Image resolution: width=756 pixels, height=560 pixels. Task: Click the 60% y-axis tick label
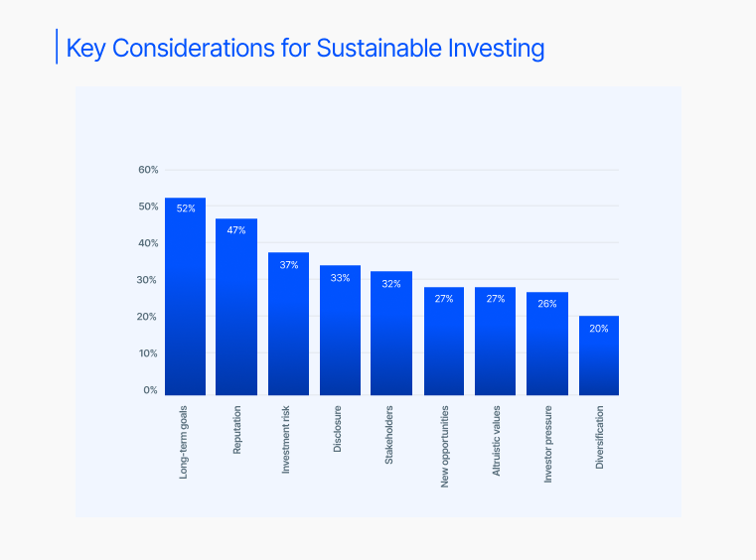[148, 170]
